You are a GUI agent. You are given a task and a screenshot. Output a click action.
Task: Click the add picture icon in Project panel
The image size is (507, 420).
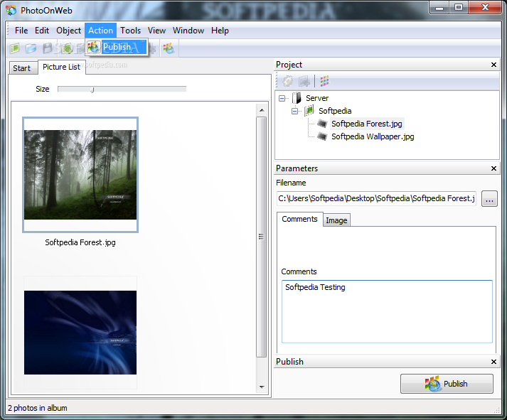[304, 81]
